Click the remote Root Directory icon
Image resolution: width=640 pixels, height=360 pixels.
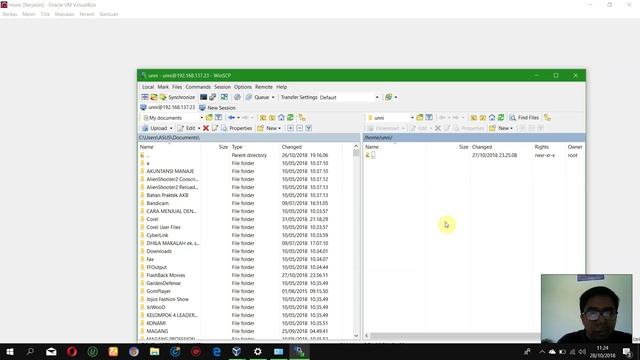pos(482,118)
